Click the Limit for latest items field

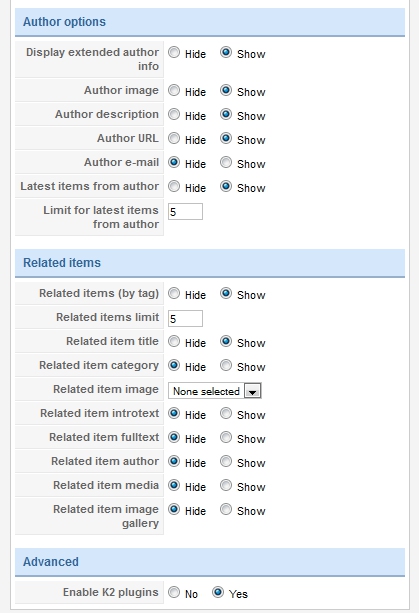coord(185,212)
